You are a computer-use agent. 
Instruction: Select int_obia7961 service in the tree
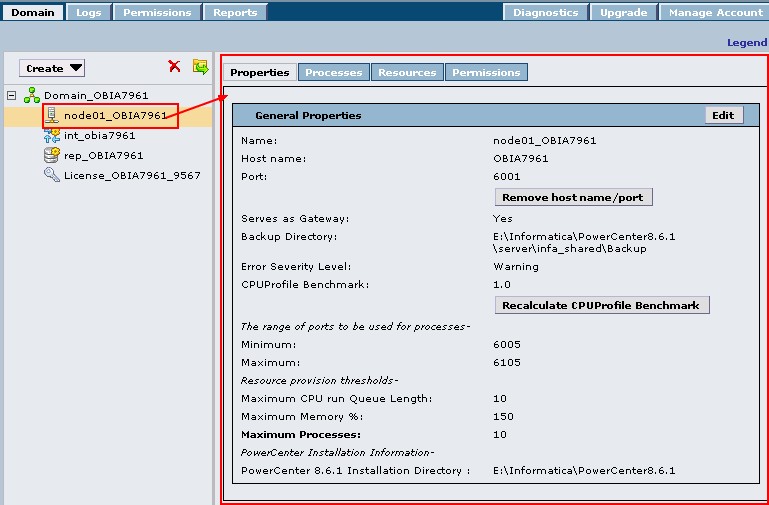100,135
